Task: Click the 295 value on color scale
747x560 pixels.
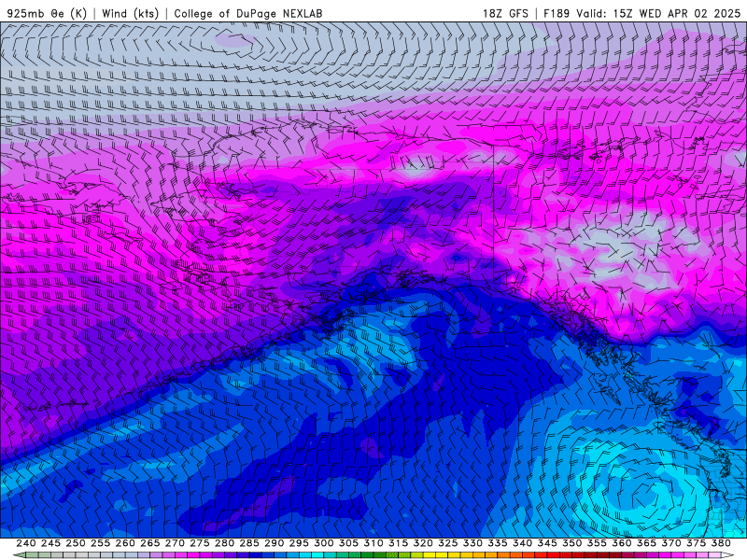Action: (x=299, y=543)
